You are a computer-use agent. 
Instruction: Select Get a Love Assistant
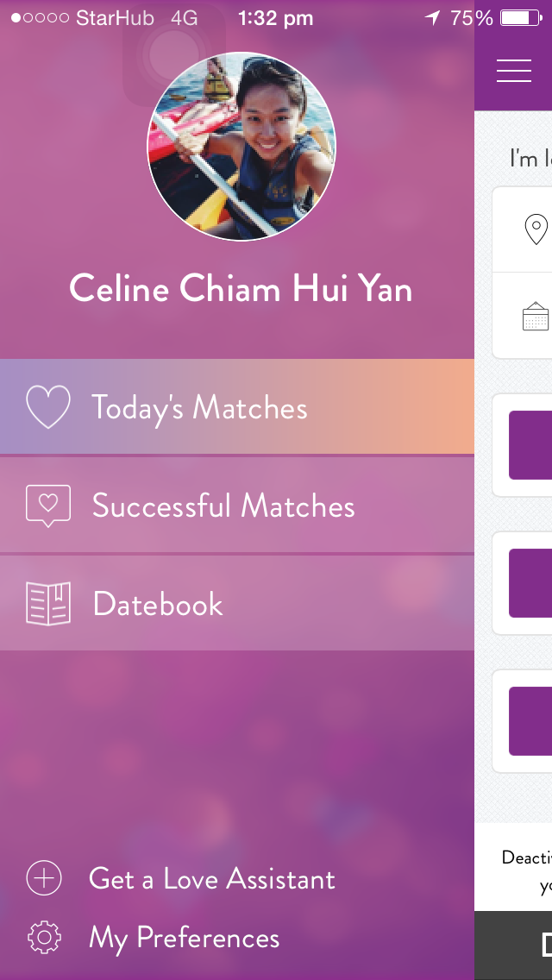212,879
